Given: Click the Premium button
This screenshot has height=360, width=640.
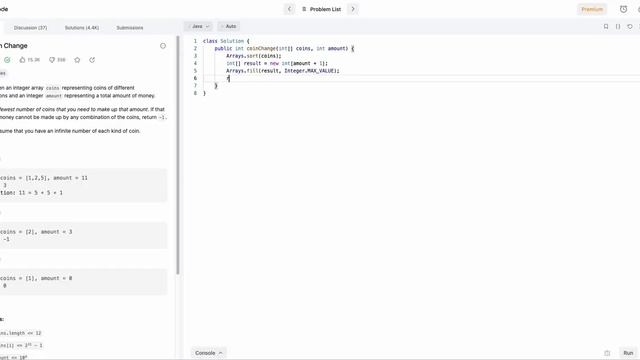Looking at the screenshot, I should [592, 9].
